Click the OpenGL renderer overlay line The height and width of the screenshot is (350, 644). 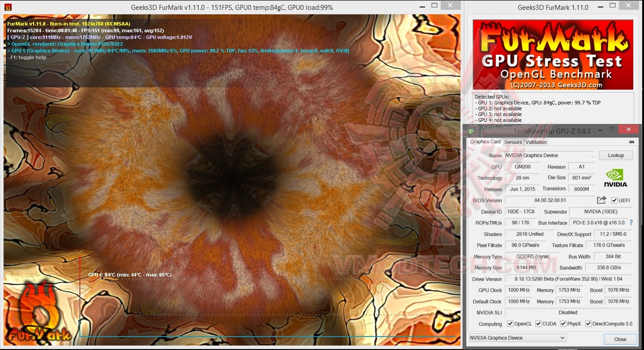tap(65, 44)
